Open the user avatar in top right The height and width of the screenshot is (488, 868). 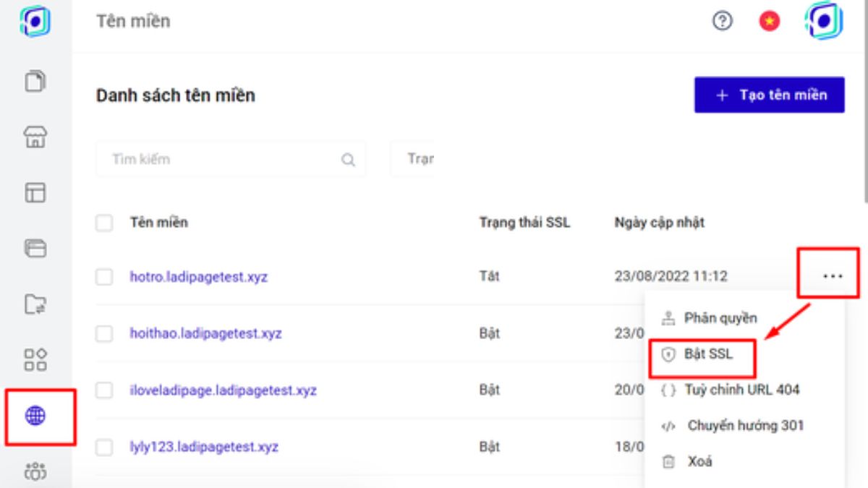click(x=824, y=22)
